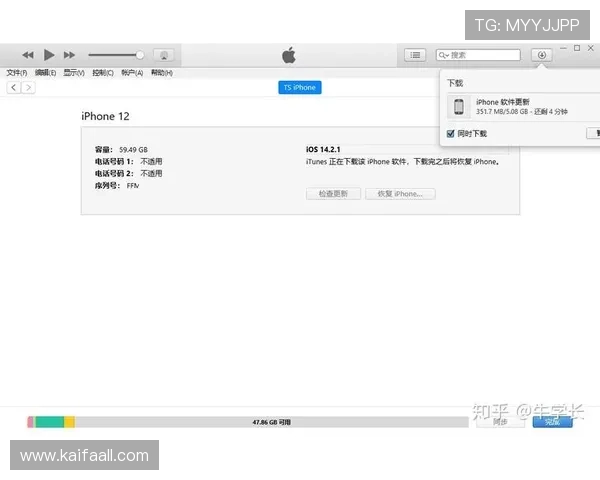Maximize the iTunes window
600x480 pixels.
[577, 48]
